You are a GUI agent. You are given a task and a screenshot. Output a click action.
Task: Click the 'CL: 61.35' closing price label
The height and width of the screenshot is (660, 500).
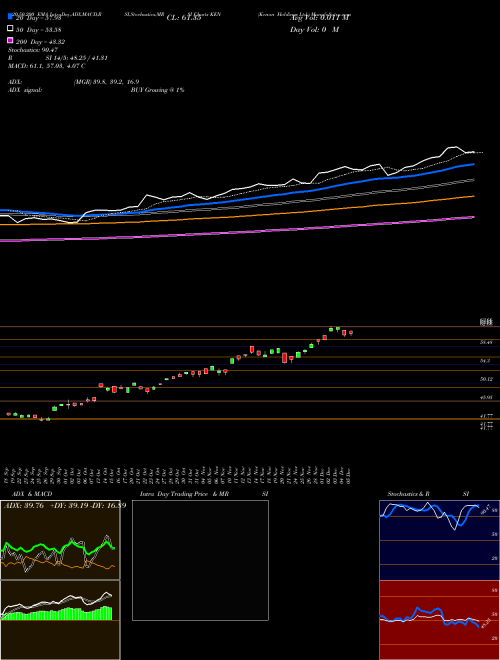pos(184,18)
